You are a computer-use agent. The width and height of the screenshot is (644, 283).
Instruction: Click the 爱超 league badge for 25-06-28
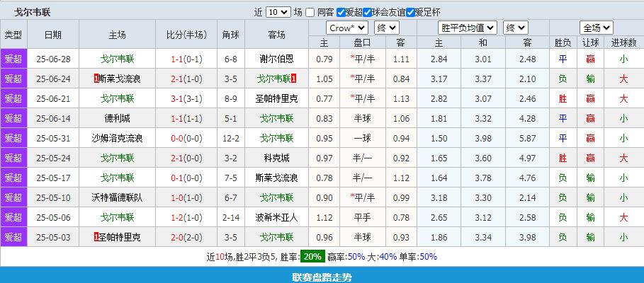coord(13,59)
